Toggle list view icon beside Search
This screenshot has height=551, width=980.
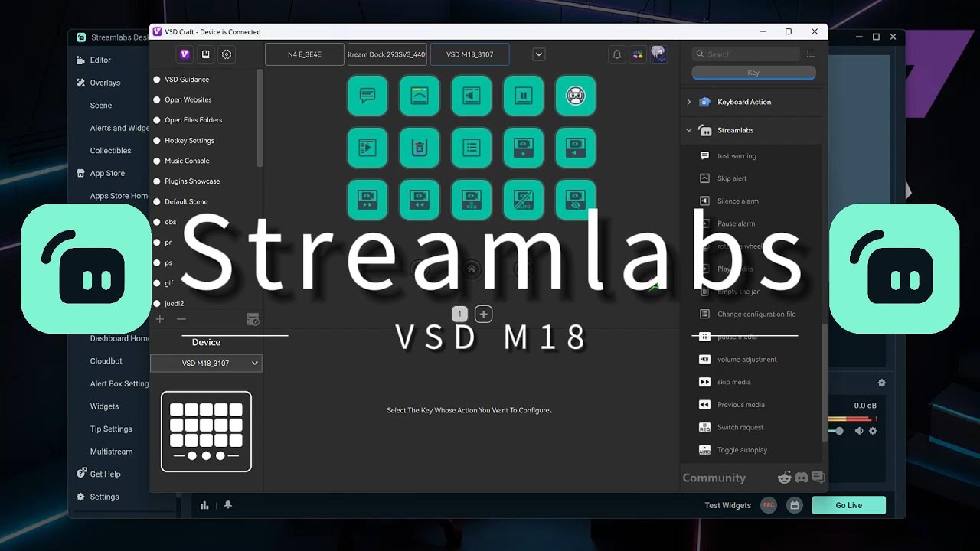click(811, 54)
